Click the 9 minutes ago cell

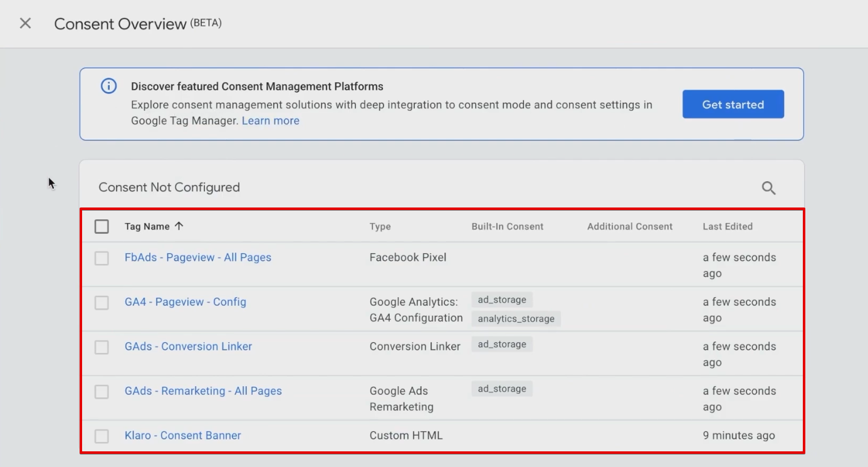coord(739,436)
